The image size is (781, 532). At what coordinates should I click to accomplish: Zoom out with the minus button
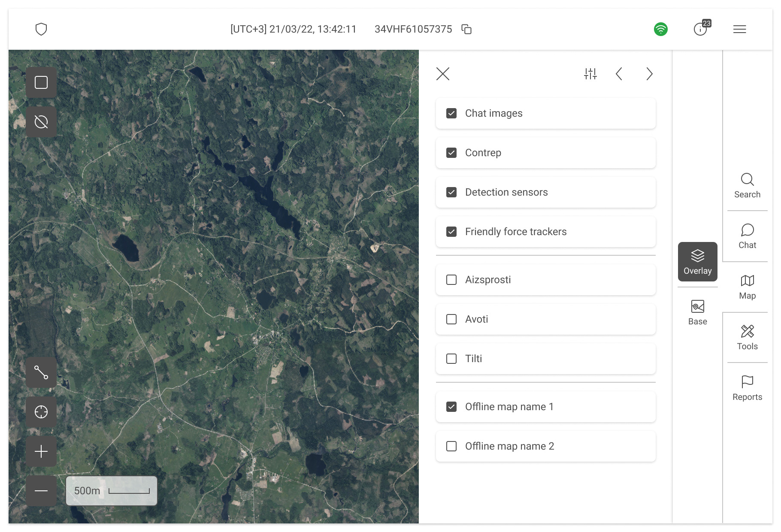[41, 491]
